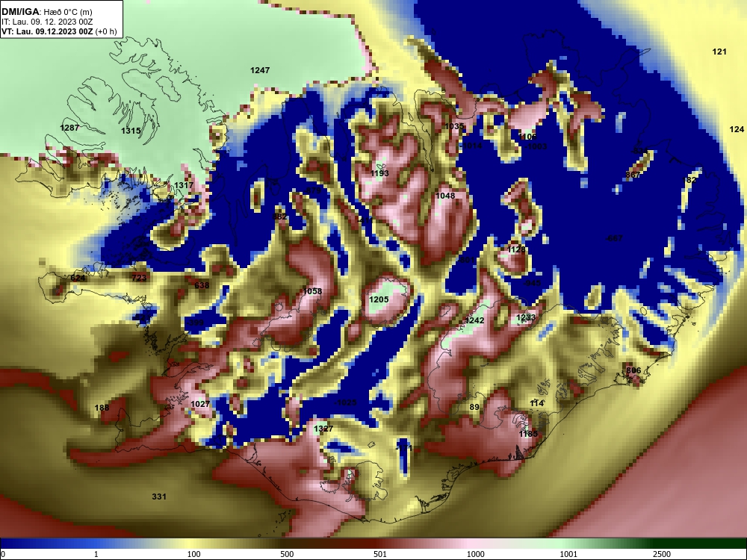
Task: Click the map value 1315
Action: tap(131, 131)
